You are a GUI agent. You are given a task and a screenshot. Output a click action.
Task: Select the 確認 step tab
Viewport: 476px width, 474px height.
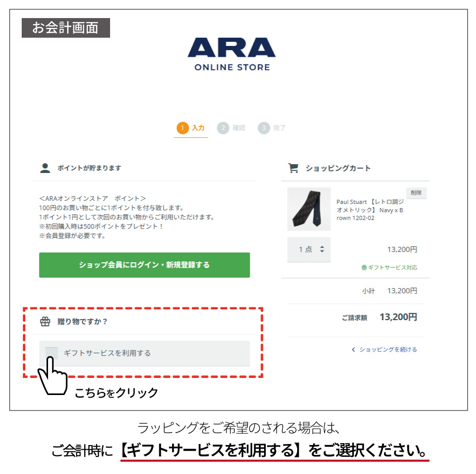tap(239, 128)
